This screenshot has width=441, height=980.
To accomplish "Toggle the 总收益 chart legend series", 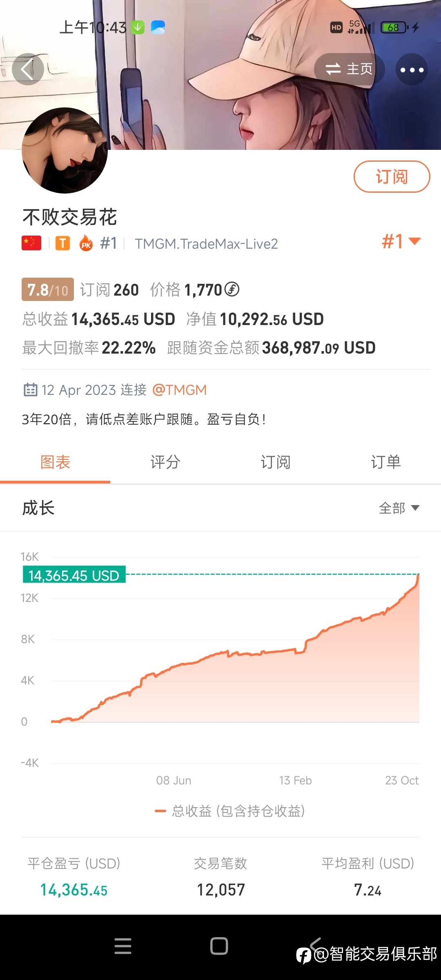I will (230, 811).
